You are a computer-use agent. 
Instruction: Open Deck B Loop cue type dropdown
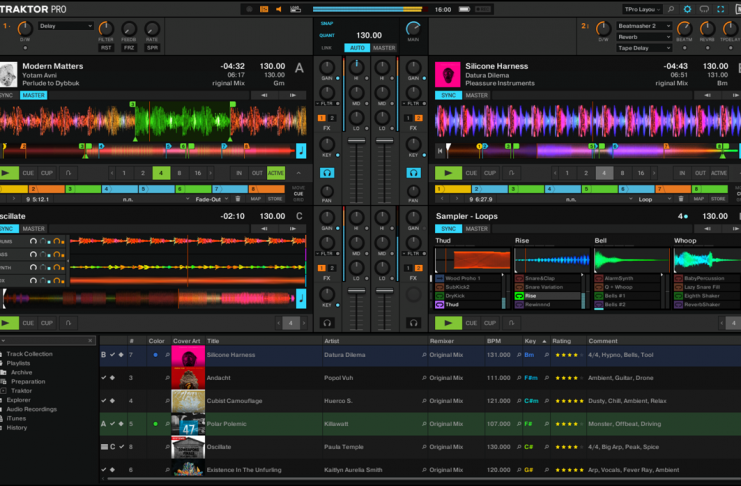pos(655,199)
